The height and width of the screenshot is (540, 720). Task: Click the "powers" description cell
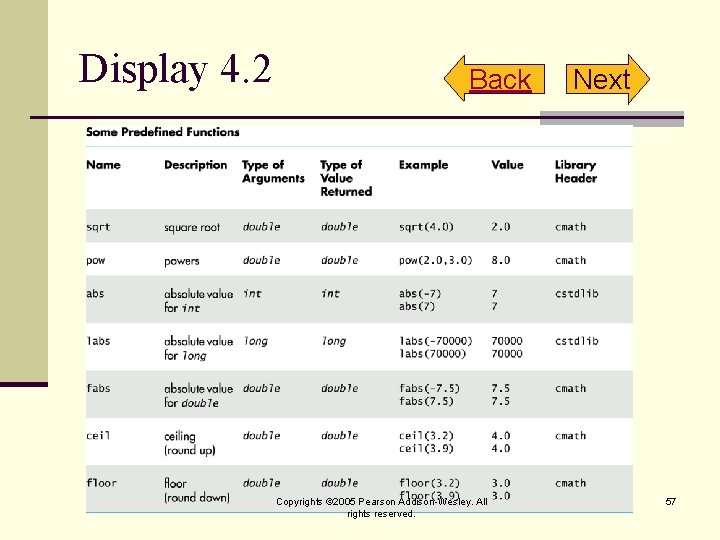tap(182, 261)
